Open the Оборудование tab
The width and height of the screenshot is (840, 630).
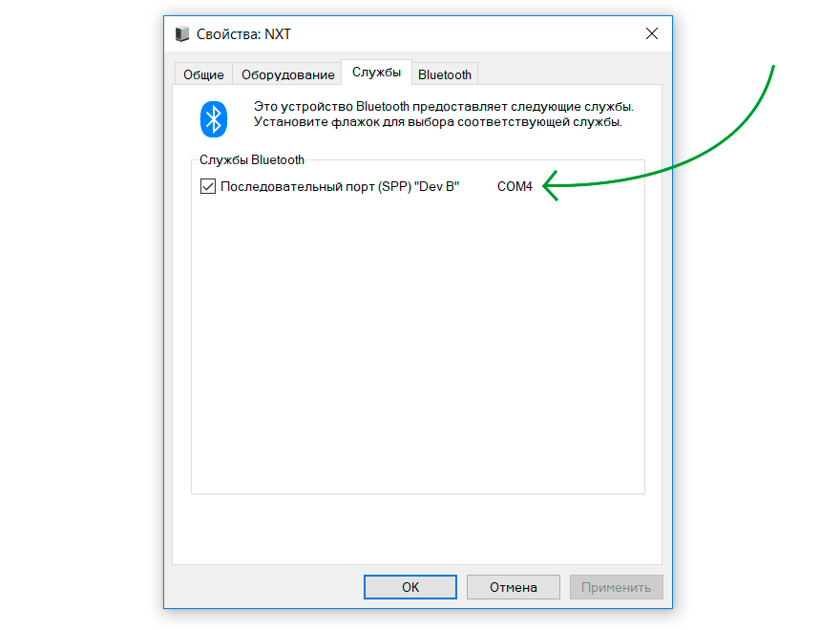click(287, 74)
